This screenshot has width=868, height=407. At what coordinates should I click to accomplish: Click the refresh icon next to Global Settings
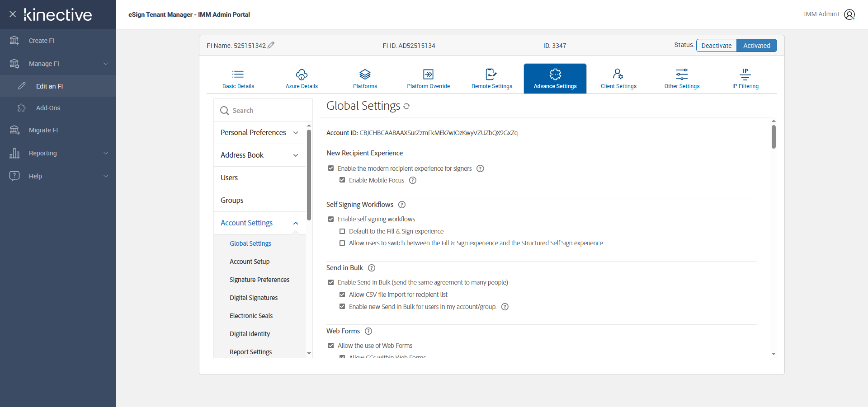(406, 106)
